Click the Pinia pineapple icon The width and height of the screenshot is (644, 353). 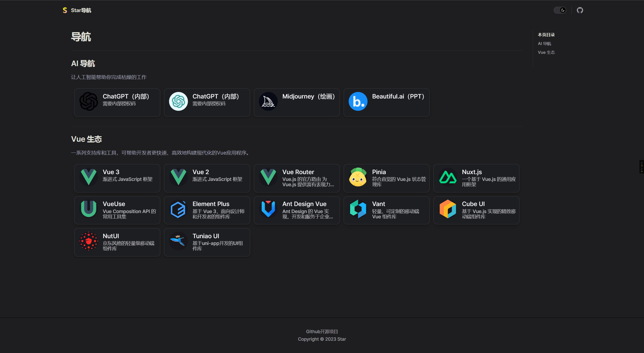(358, 177)
